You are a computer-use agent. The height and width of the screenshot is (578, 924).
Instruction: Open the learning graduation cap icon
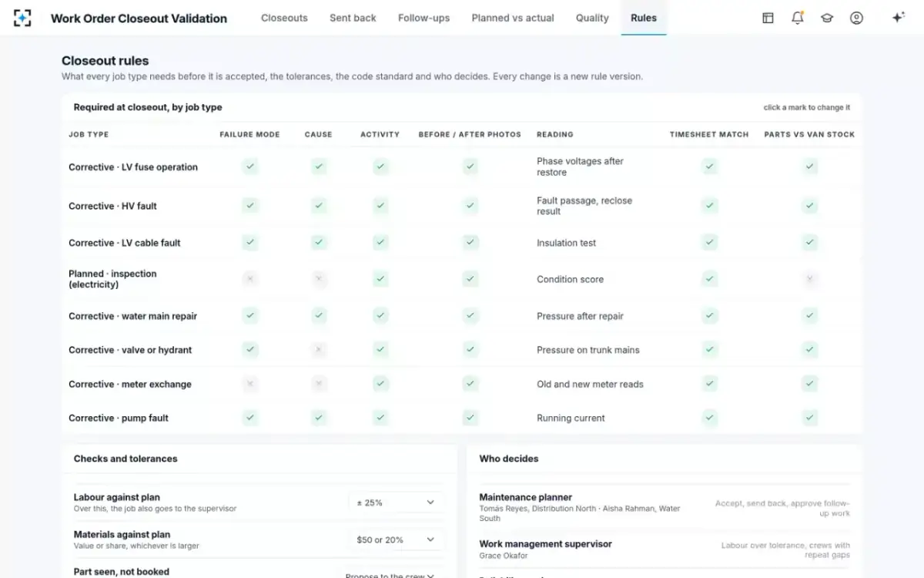[x=827, y=18]
